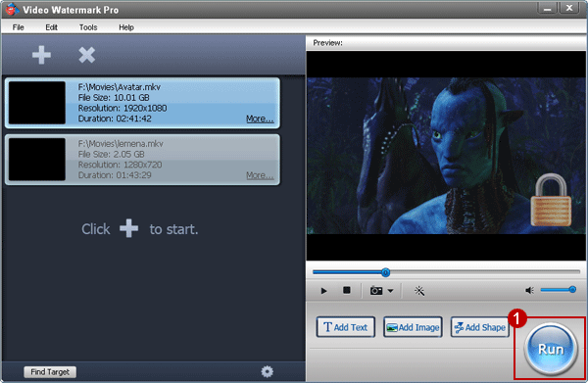The image size is (588, 383).
Task: Click the Find Target button
Action: (x=50, y=372)
